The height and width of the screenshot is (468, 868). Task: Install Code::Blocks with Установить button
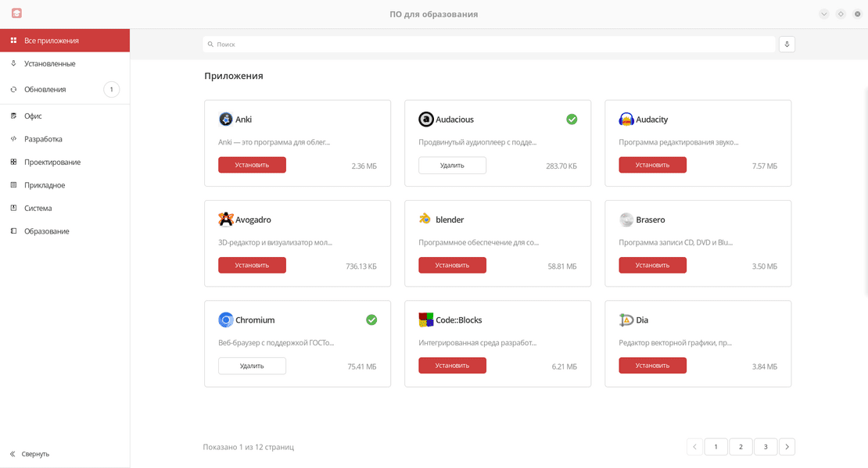pos(452,365)
